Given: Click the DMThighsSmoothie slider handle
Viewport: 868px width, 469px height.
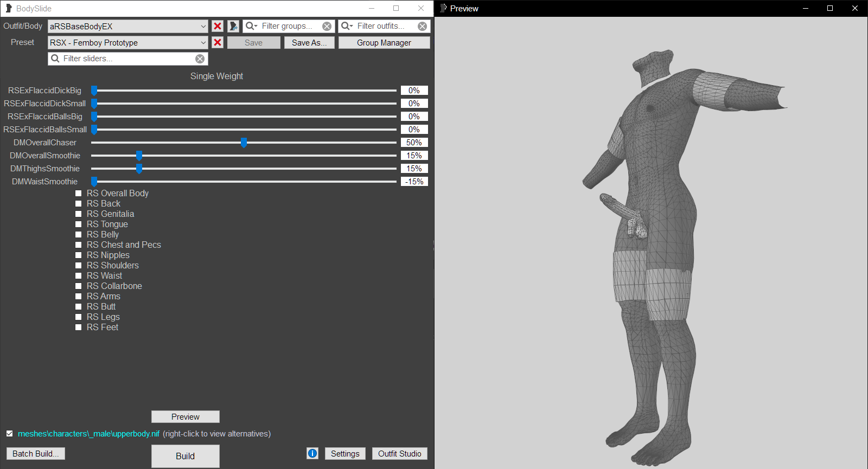Looking at the screenshot, I should (x=139, y=169).
